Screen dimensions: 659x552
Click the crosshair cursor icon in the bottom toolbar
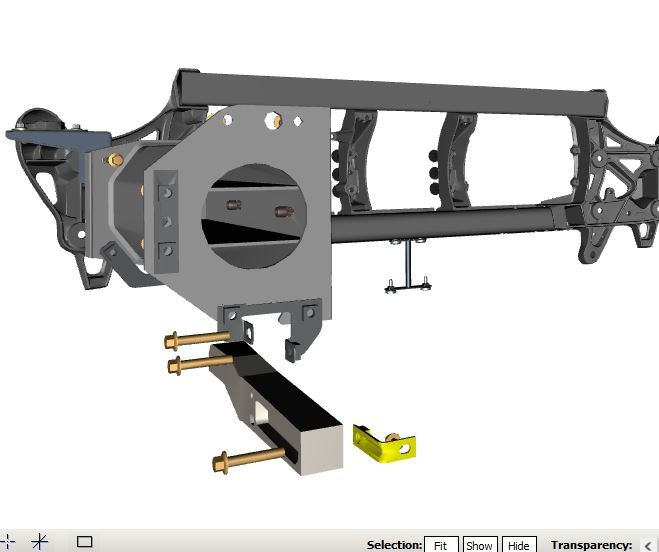(6, 541)
